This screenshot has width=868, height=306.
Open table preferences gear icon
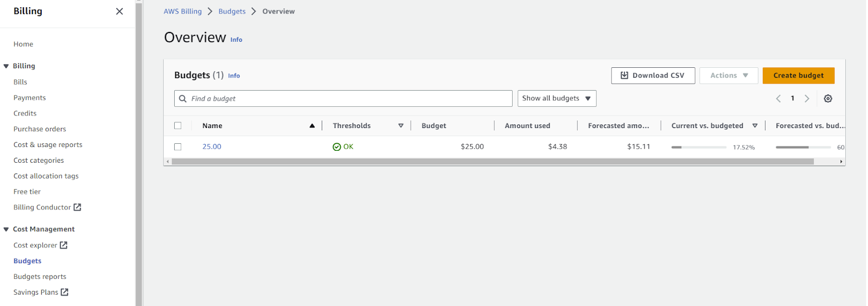click(828, 99)
